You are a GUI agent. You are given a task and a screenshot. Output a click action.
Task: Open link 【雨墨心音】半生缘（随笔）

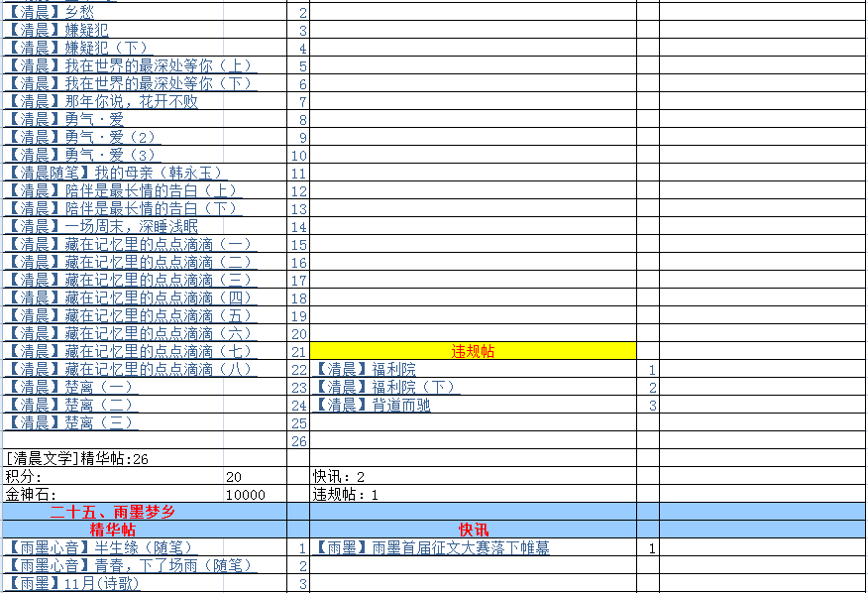pyautogui.click(x=101, y=547)
